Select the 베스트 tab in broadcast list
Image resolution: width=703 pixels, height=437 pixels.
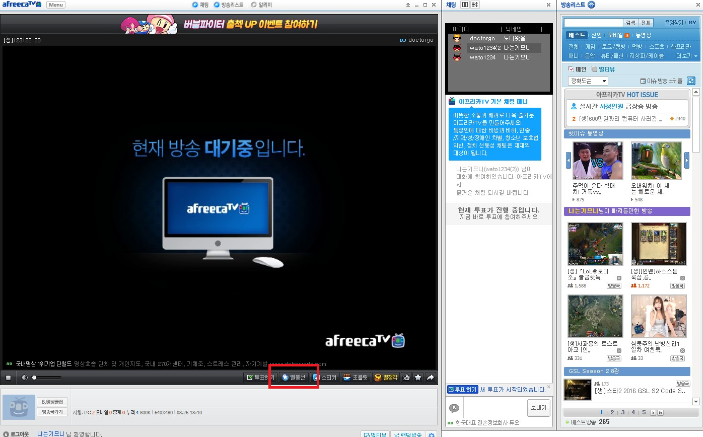576,35
